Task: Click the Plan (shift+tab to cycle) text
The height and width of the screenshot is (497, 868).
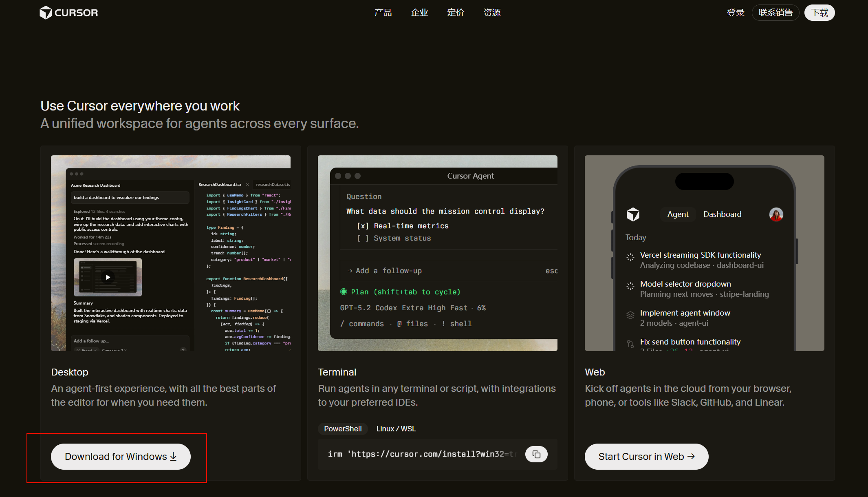Action: coord(406,292)
